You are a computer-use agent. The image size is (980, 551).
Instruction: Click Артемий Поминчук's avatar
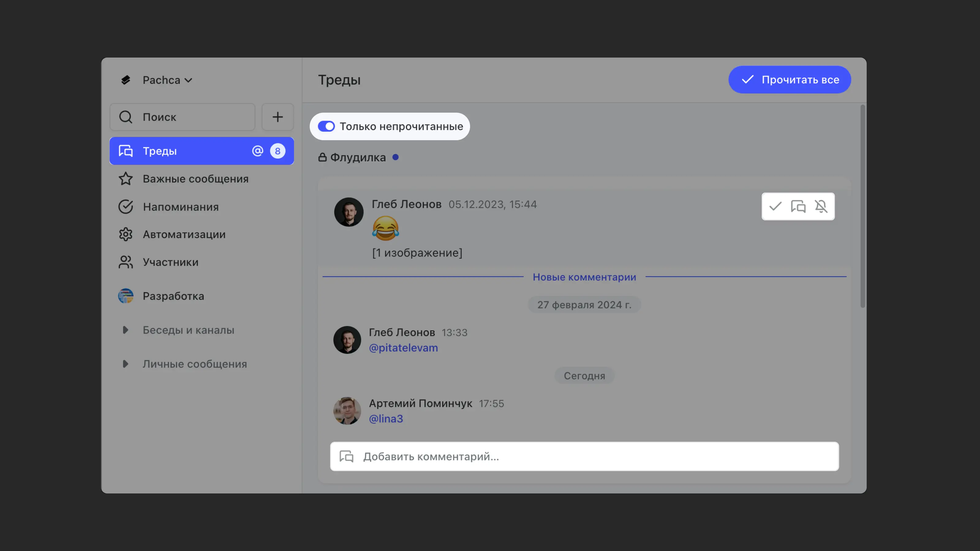point(347,411)
